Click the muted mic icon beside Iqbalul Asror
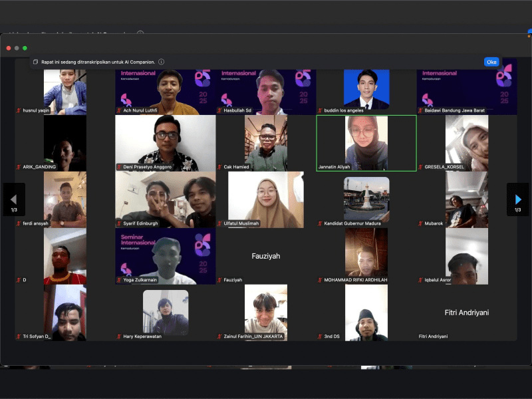 click(x=420, y=280)
